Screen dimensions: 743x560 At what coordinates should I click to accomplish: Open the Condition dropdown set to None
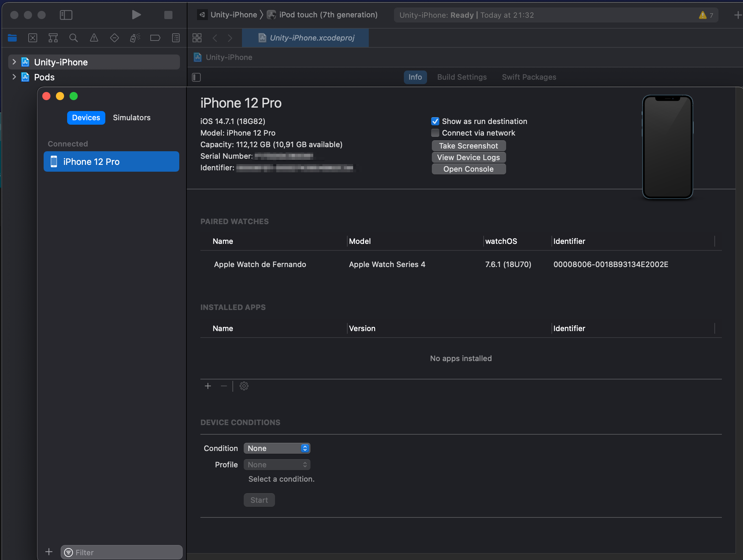coord(276,448)
